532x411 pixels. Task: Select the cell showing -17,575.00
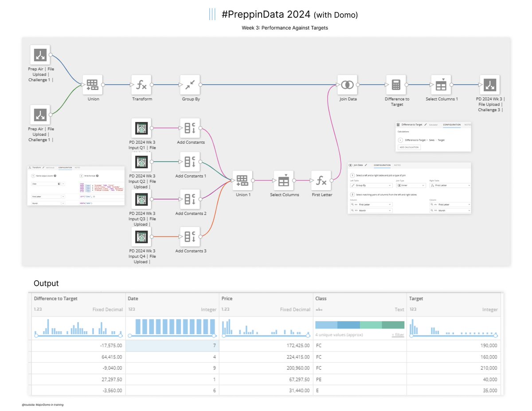pyautogui.click(x=78, y=345)
